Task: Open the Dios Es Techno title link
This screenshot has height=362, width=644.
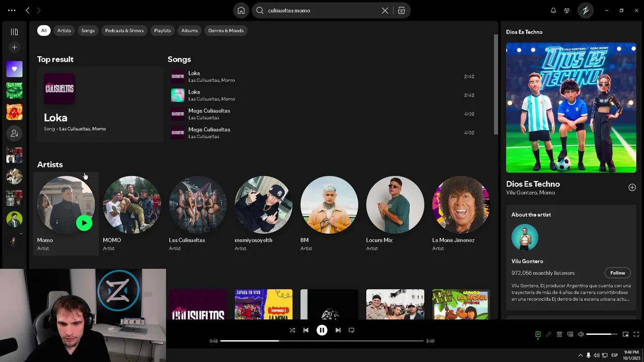Action: (533, 184)
